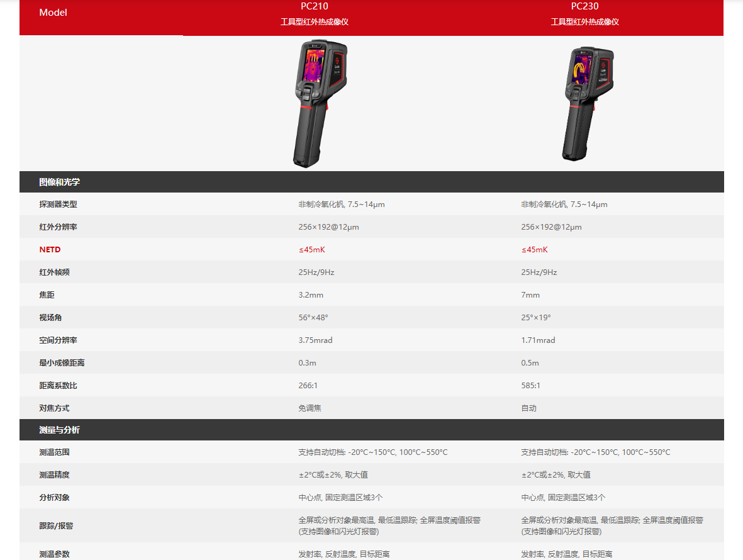Click the 分析对象 row label
This screenshot has width=743, height=560.
coord(54,498)
